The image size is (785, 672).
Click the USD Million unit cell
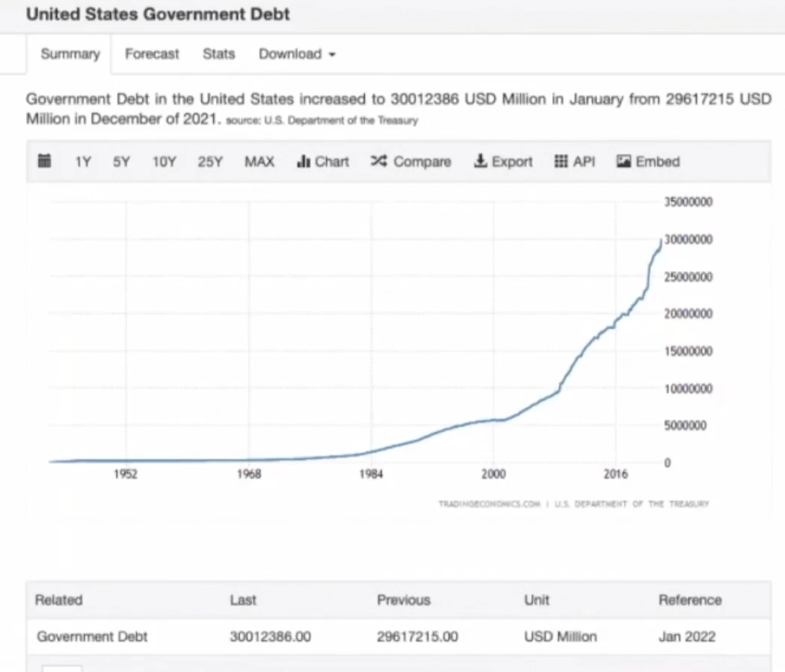pos(561,636)
